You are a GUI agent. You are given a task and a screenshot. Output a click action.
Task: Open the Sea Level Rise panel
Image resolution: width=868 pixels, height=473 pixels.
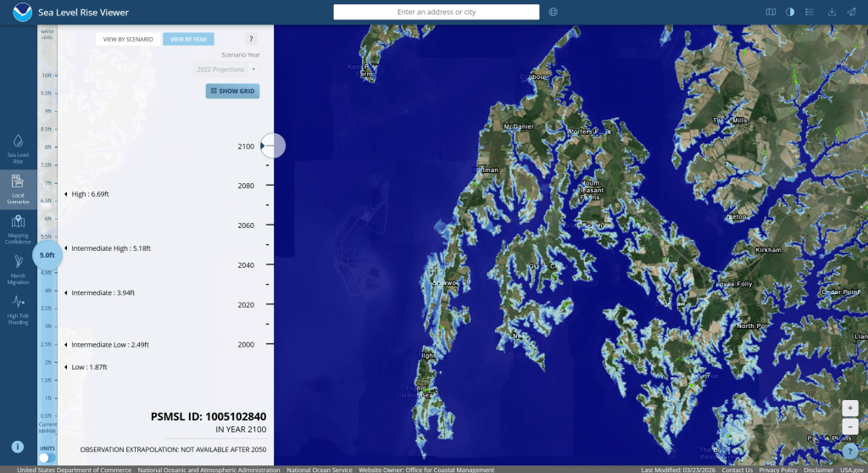pos(18,147)
